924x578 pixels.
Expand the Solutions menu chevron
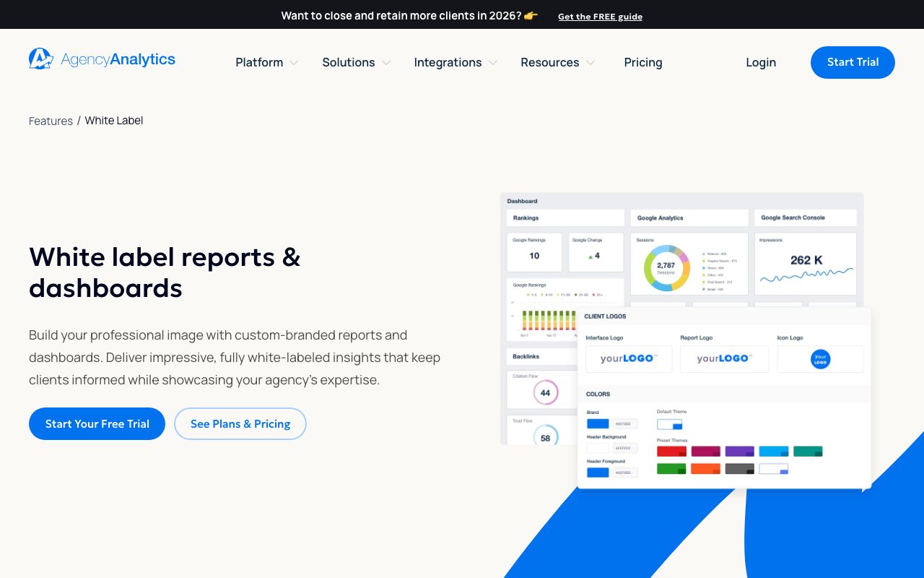click(386, 63)
